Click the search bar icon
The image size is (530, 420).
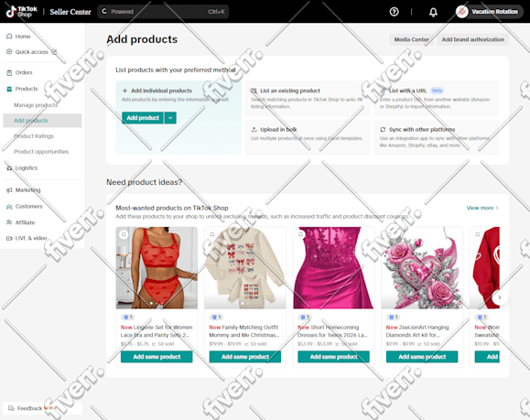point(104,12)
